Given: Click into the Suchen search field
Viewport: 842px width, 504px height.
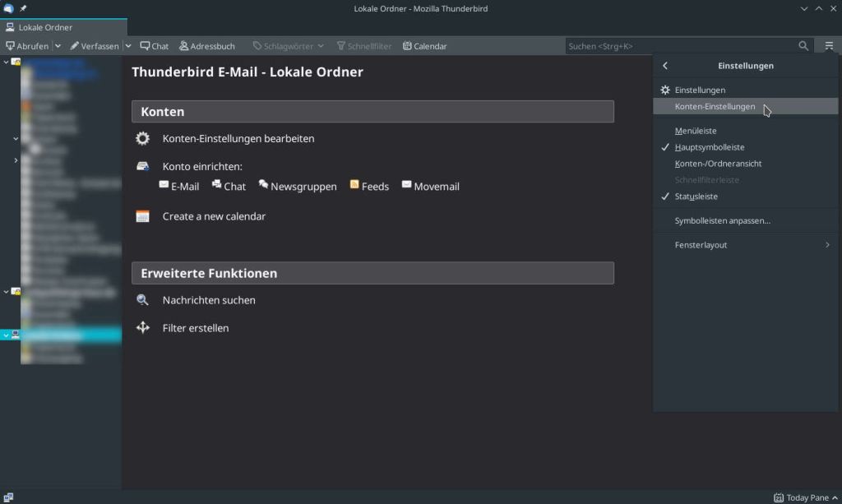Looking at the screenshot, I should point(681,46).
